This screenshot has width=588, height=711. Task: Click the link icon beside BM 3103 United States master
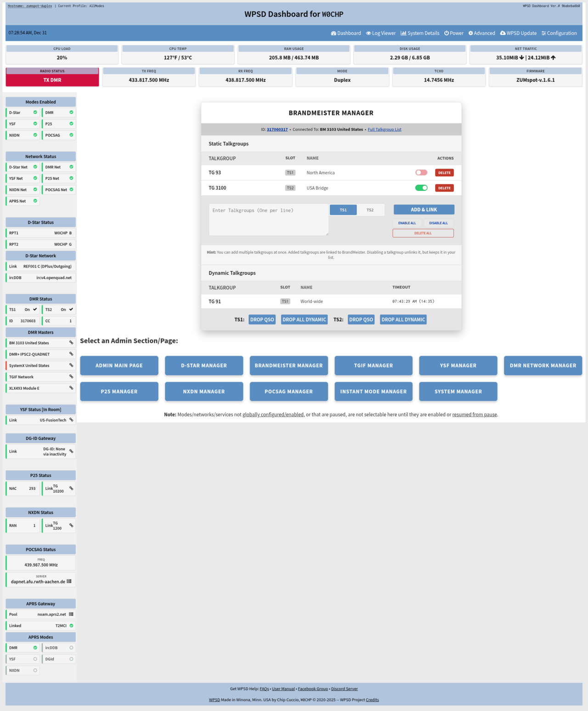[x=71, y=343]
